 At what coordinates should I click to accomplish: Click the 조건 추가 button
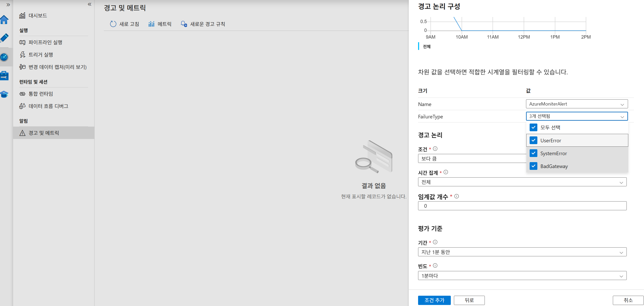[434, 300]
